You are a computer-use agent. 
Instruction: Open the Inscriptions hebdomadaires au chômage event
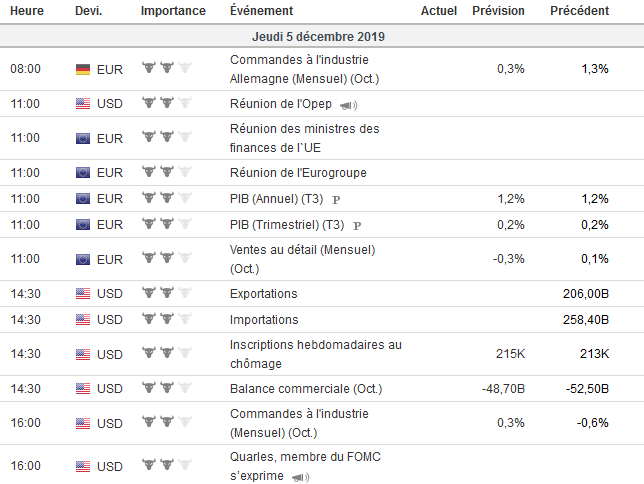pos(315,354)
